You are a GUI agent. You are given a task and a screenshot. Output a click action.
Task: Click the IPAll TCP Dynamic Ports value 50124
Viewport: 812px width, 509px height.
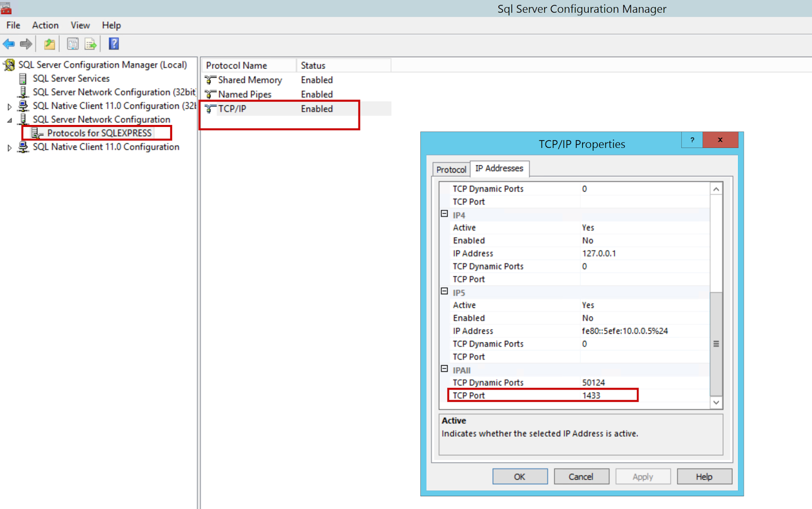[593, 383]
